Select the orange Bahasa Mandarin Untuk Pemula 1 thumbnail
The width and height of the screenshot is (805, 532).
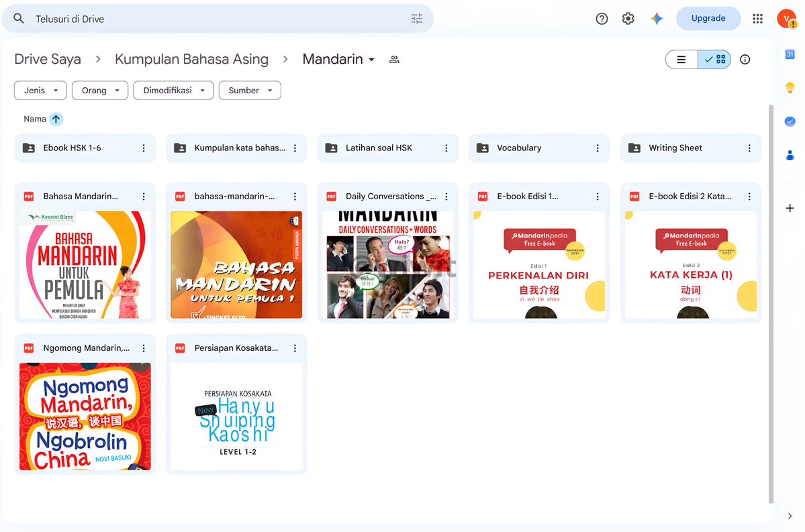click(x=236, y=265)
